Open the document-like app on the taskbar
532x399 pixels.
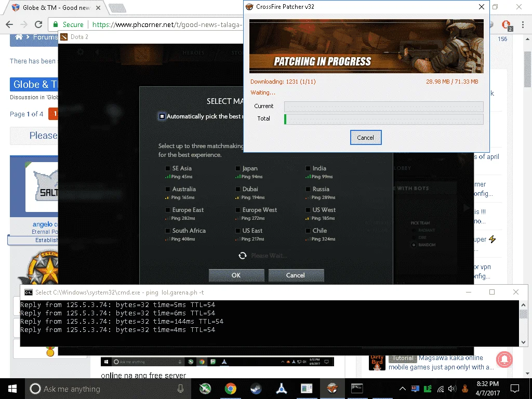(x=307, y=389)
